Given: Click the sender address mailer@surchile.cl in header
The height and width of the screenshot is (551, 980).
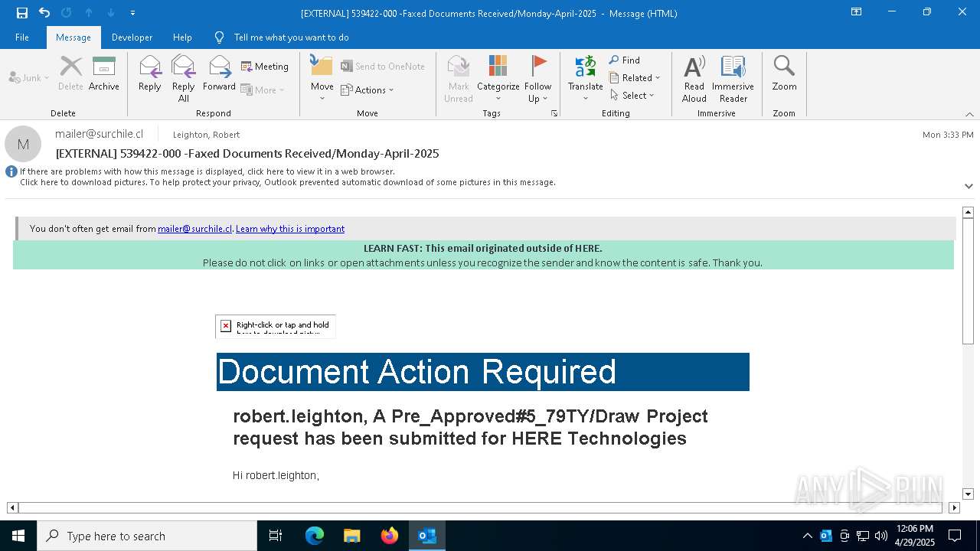Looking at the screenshot, I should (x=100, y=134).
